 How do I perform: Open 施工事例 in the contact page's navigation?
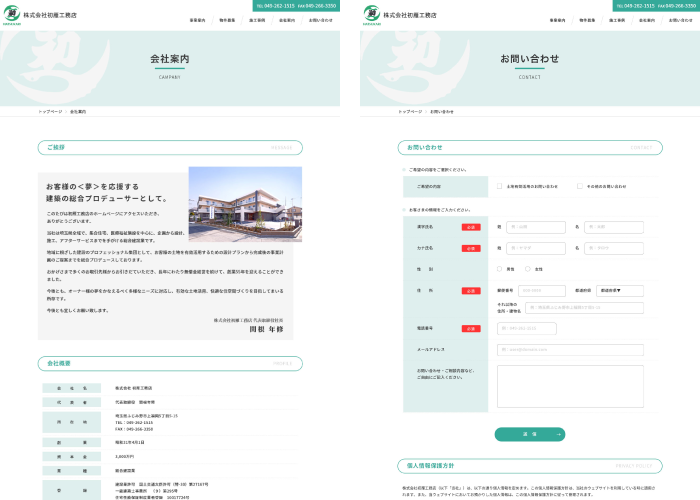[617, 20]
